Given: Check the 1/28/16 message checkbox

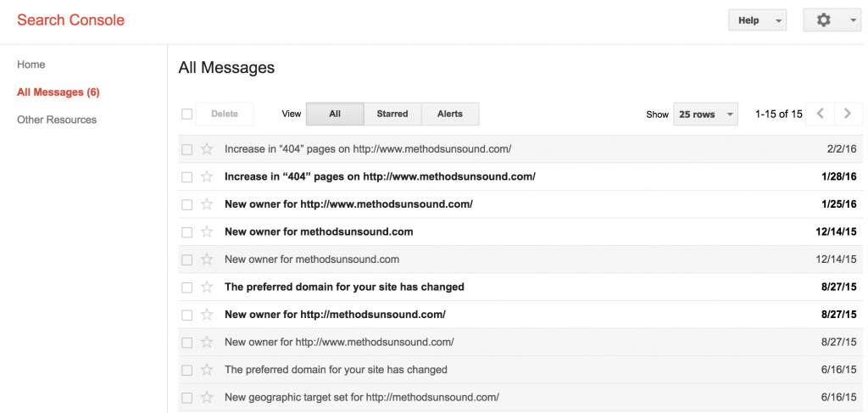Looking at the screenshot, I should pos(187,177).
